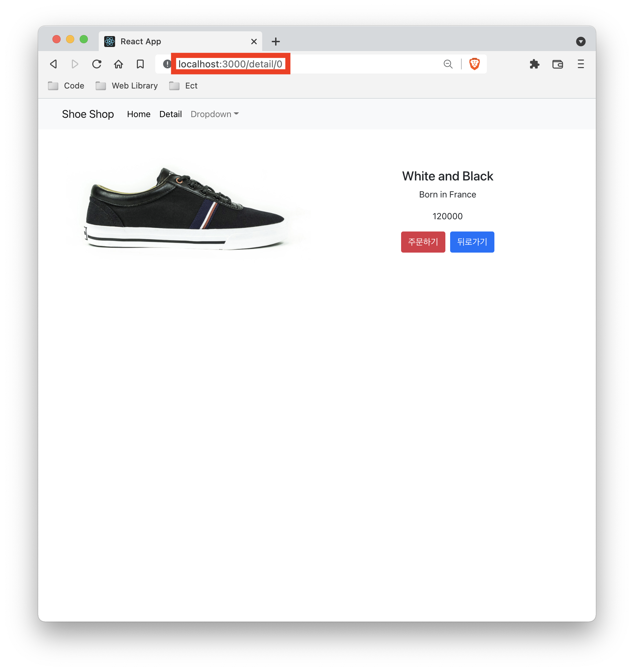
Task: Go to Home in the navbar
Action: click(139, 114)
